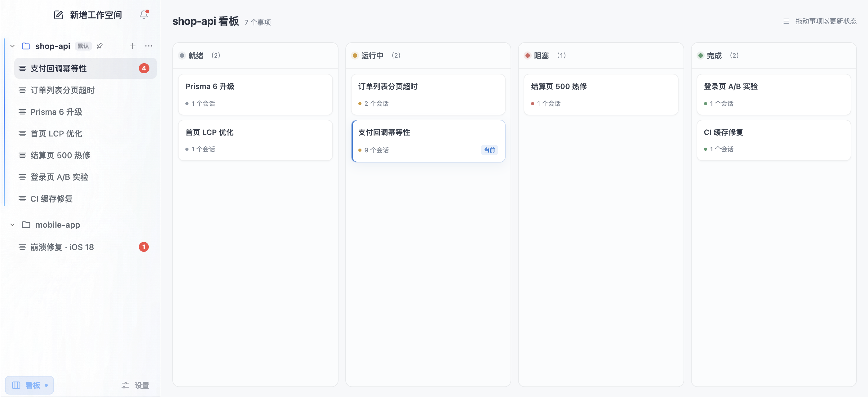
Task: Click the 当前 tag on the card
Action: click(x=489, y=150)
